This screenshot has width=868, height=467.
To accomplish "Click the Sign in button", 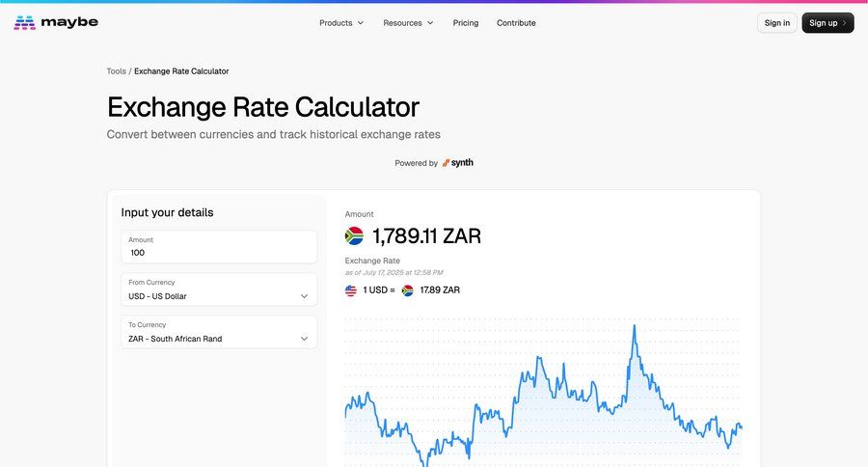I will point(777,23).
